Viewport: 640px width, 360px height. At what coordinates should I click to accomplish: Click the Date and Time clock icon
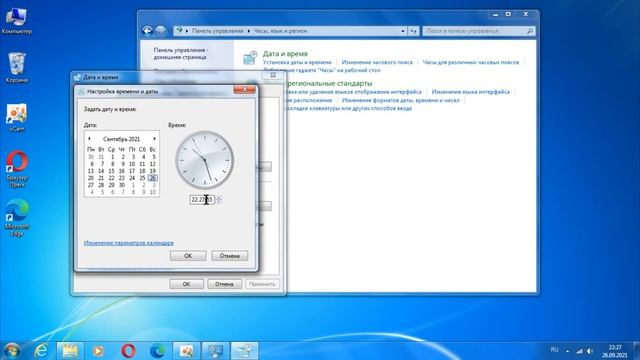click(x=250, y=58)
